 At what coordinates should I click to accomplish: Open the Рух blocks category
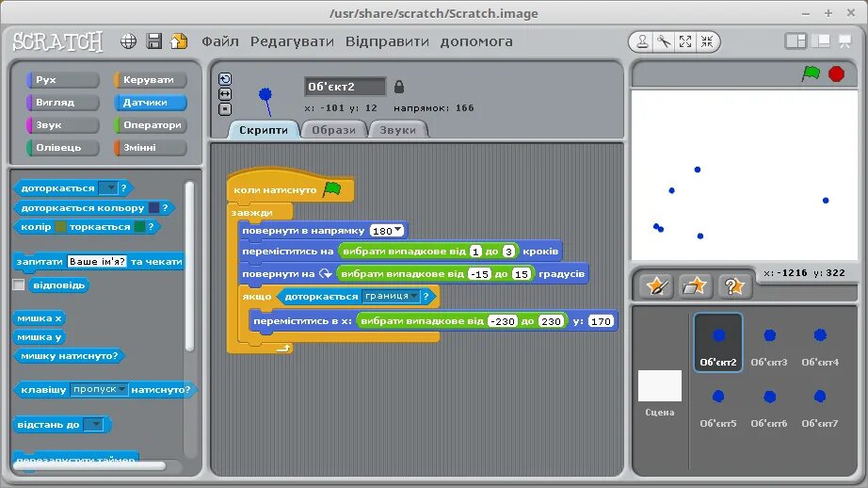(62, 80)
